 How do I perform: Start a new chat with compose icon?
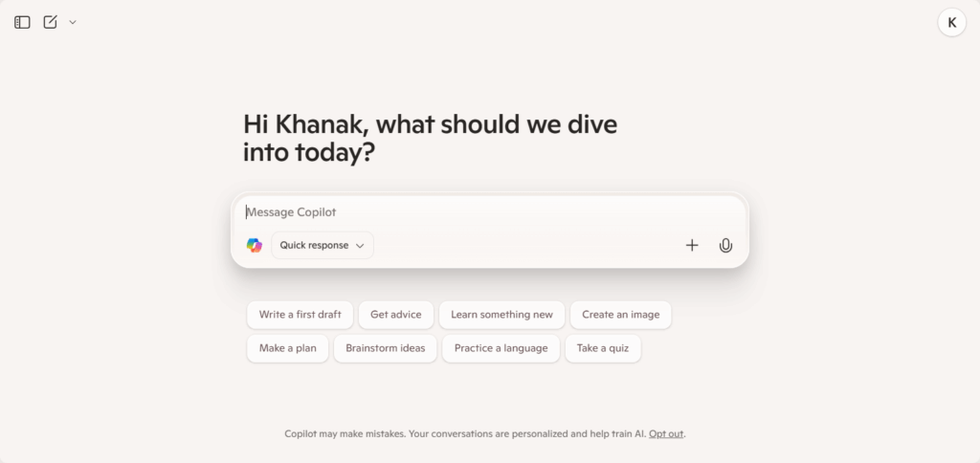tap(50, 22)
